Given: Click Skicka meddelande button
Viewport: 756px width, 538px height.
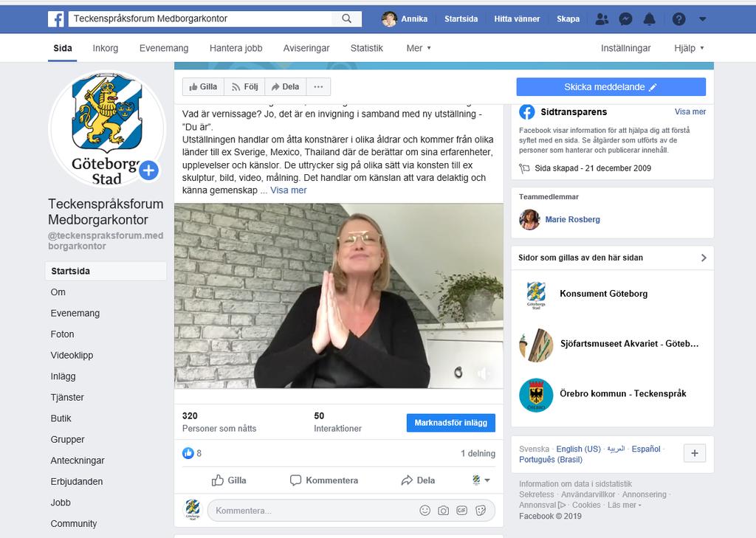Looking at the screenshot, I should click(611, 87).
